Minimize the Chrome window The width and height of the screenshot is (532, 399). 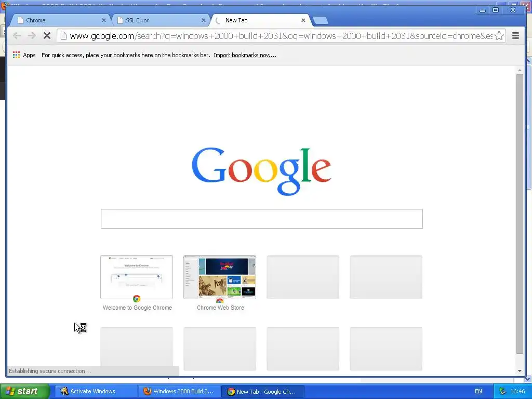(483, 10)
